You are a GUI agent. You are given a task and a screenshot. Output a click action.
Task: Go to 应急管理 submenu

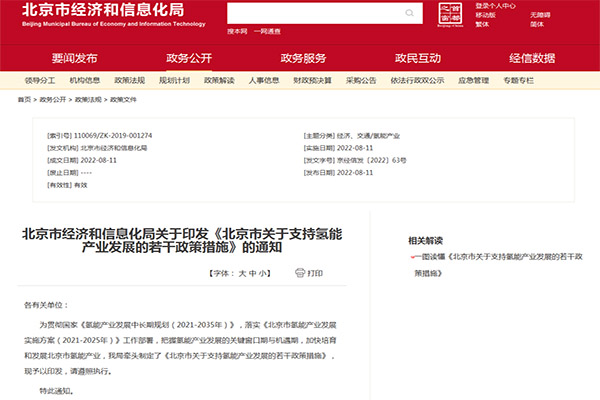(473, 80)
